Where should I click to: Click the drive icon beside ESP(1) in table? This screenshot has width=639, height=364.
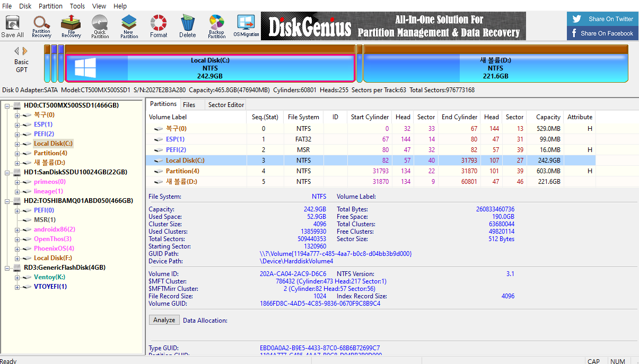(x=158, y=139)
